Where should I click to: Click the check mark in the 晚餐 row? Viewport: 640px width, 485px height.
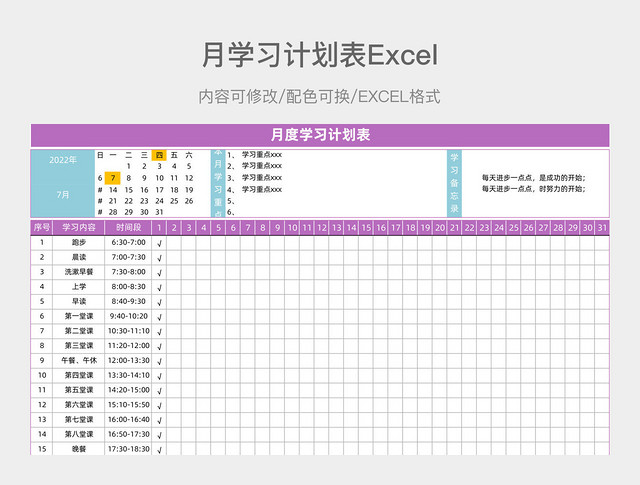(159, 450)
